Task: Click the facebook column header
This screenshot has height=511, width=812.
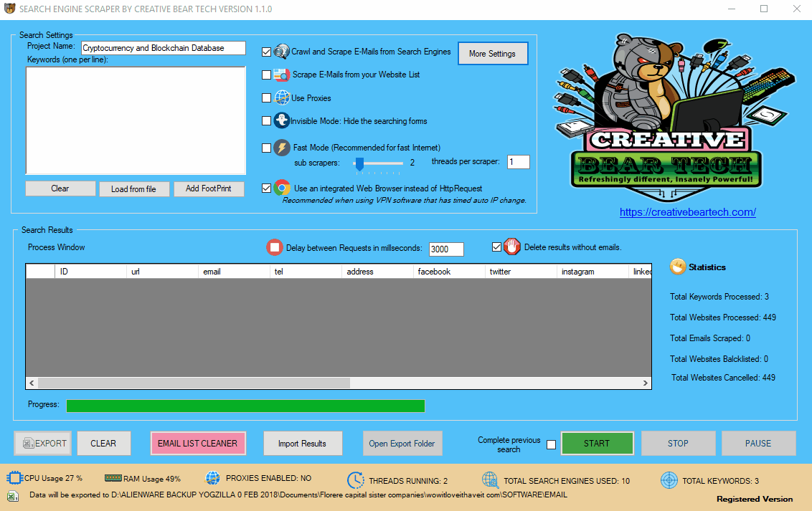Action: [x=449, y=271]
